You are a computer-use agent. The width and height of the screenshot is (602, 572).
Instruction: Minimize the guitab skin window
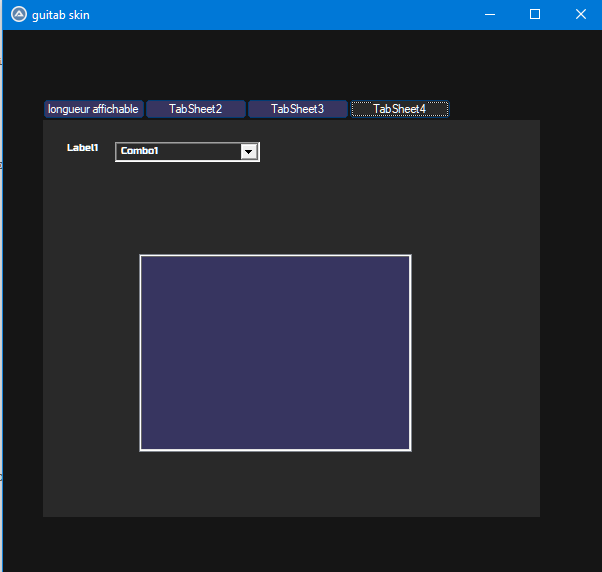[489, 15]
